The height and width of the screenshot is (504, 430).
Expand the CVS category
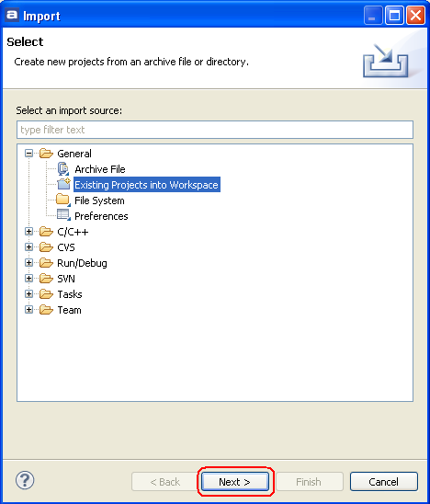pyautogui.click(x=28, y=246)
